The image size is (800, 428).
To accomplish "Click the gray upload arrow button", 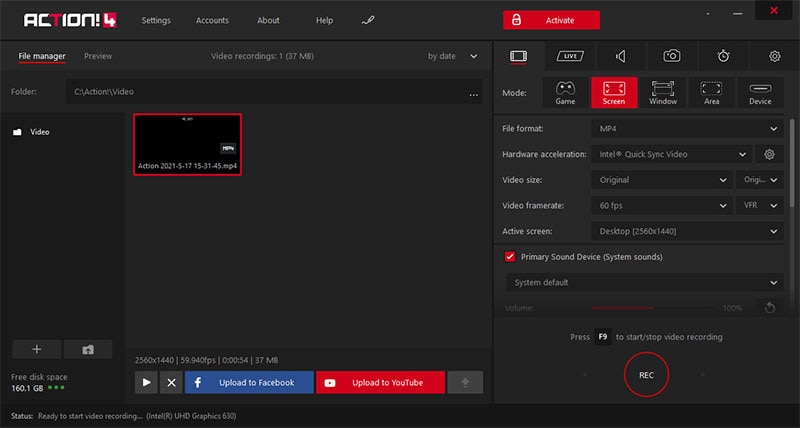I will click(465, 382).
